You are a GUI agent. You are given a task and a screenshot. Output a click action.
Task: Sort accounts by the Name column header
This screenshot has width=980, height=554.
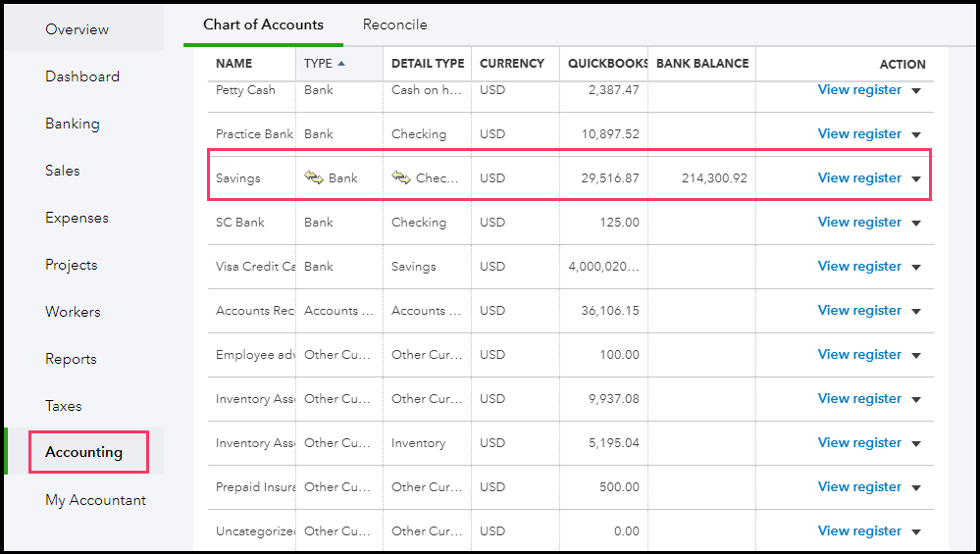click(234, 64)
